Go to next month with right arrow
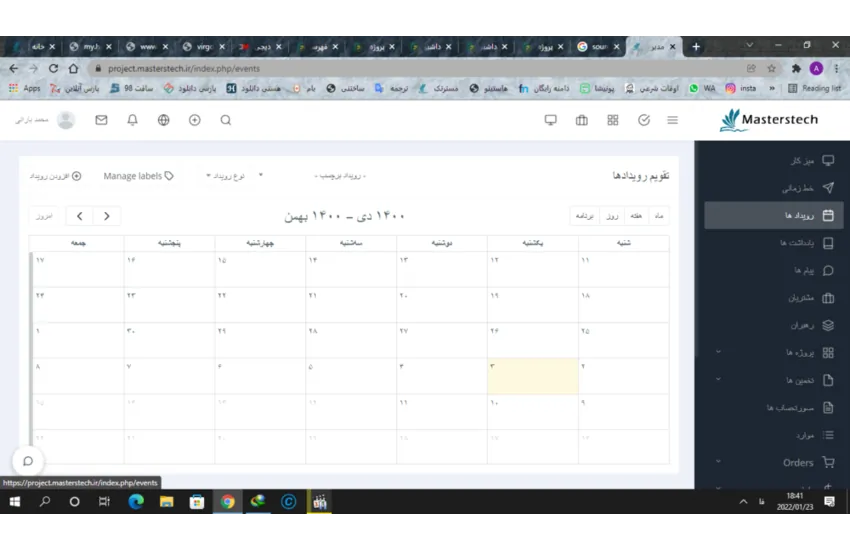This screenshot has width=850, height=550. 106,216
